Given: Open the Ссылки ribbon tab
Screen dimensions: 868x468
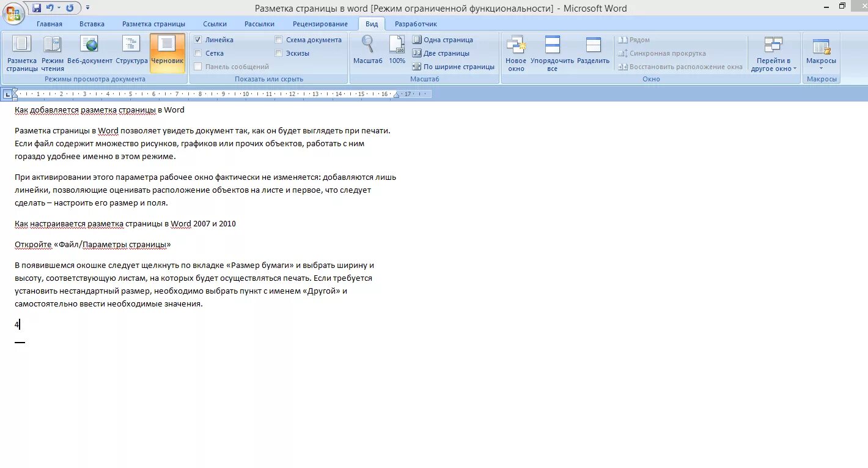Looking at the screenshot, I should 215,24.
